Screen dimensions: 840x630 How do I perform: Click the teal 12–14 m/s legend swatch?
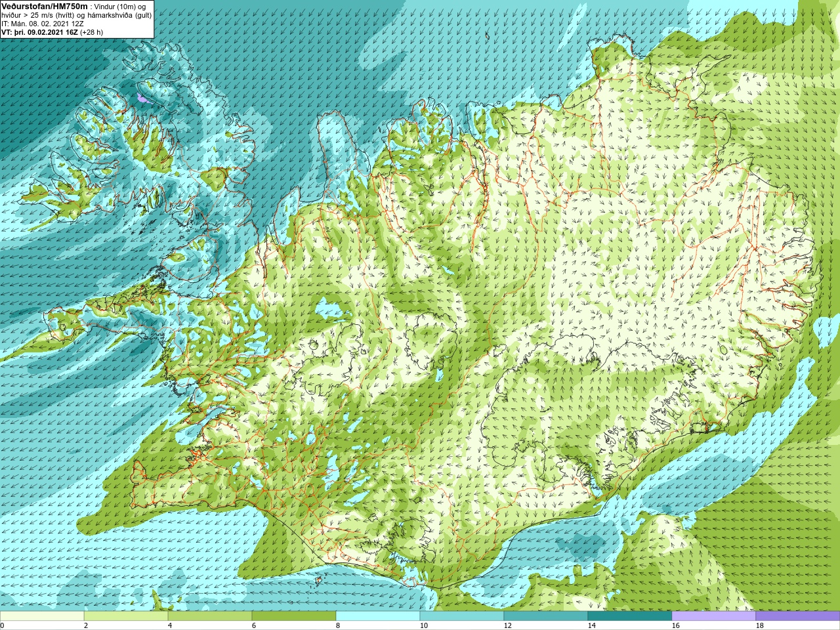pyautogui.click(x=546, y=616)
